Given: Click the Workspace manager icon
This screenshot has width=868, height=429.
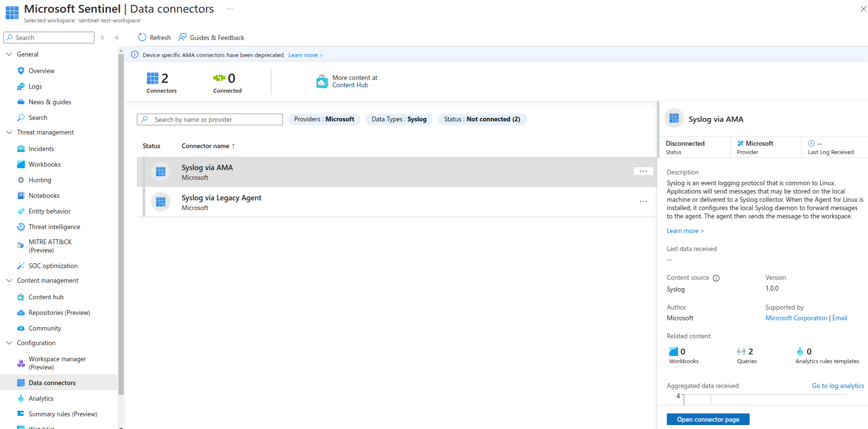Looking at the screenshot, I should 21,363.
